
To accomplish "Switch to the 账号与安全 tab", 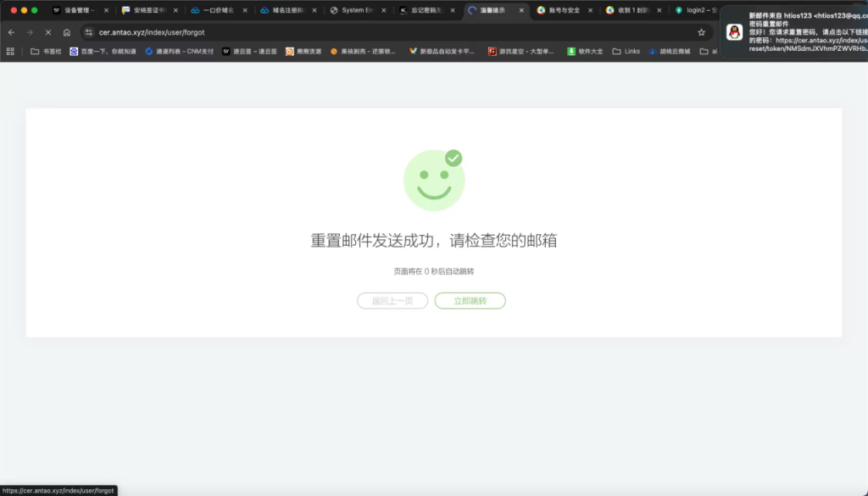I will (x=563, y=12).
